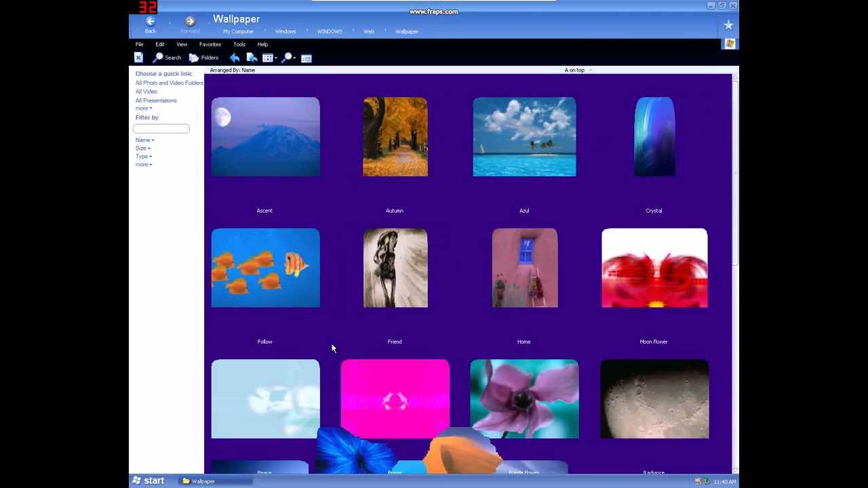Toggle the A on top sort order
This screenshot has height=488, width=868.
578,70
